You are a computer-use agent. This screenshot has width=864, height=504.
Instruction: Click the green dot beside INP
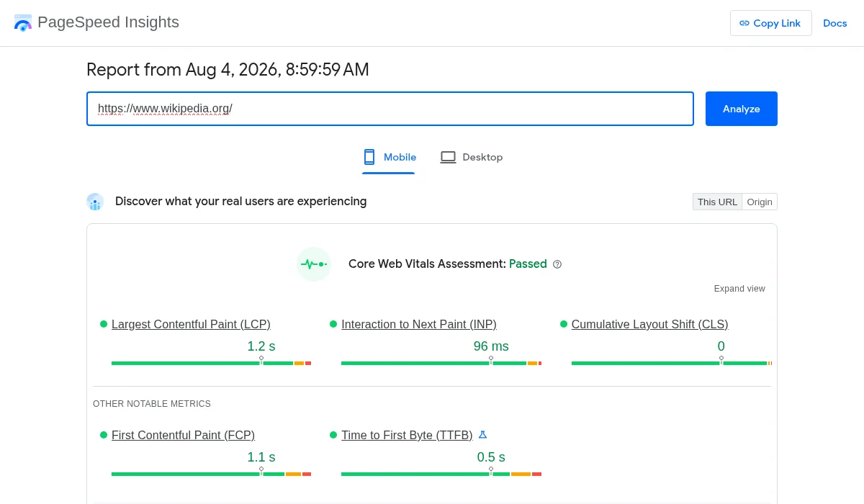point(333,324)
